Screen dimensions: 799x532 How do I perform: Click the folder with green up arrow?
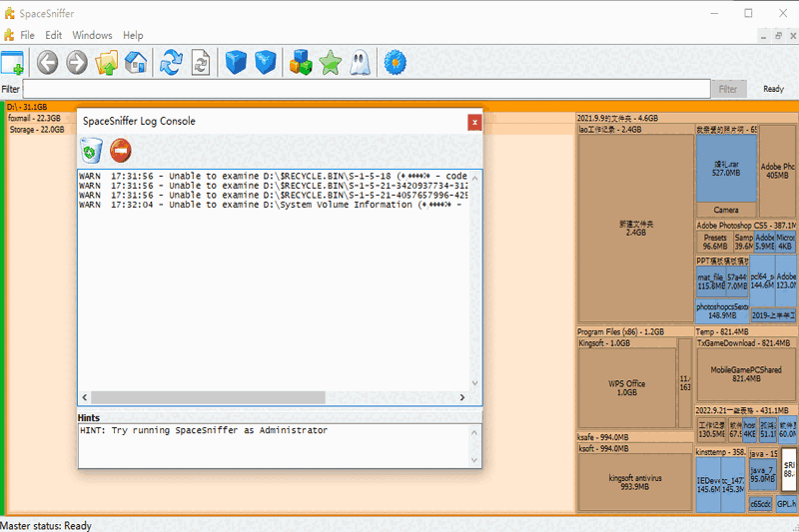[107, 63]
